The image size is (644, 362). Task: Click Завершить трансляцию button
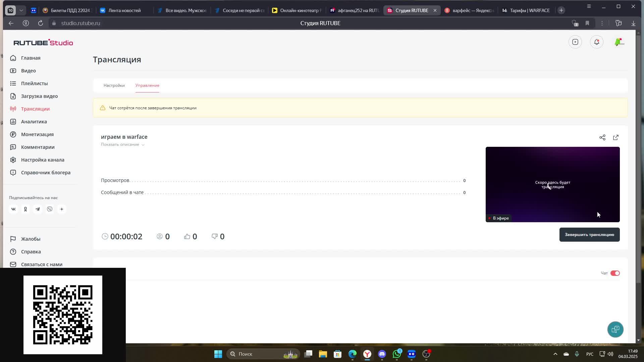pyautogui.click(x=589, y=235)
